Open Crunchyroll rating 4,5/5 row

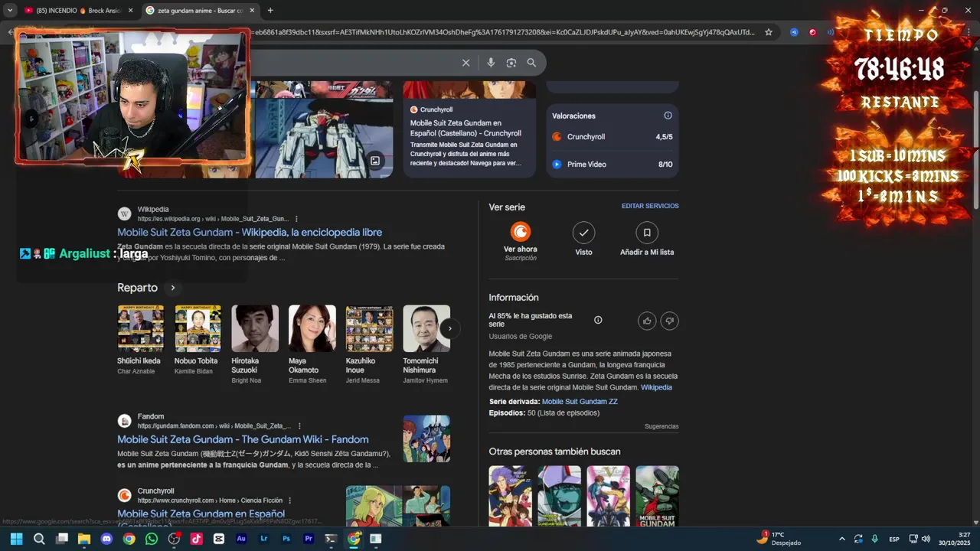pyautogui.click(x=612, y=137)
